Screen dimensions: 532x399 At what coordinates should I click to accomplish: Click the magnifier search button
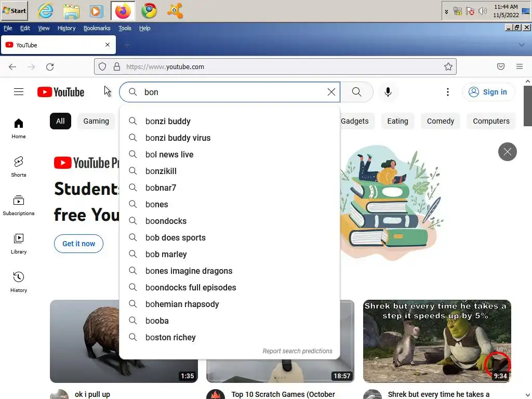point(356,92)
